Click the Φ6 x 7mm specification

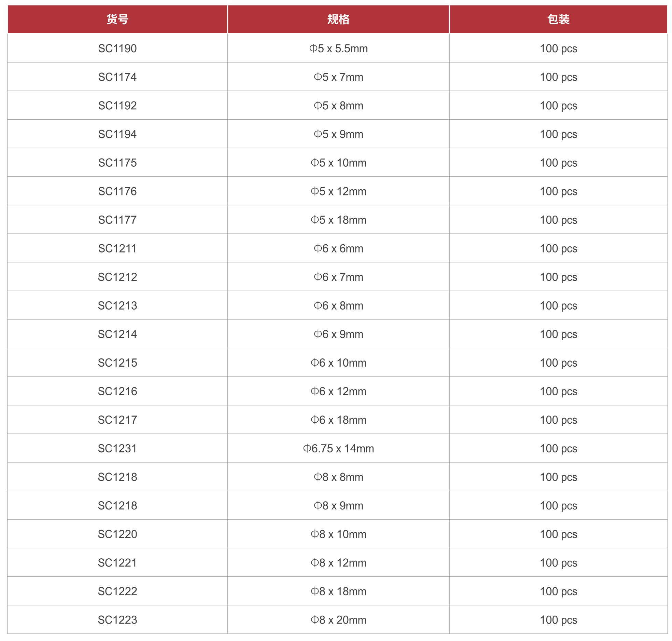(338, 277)
